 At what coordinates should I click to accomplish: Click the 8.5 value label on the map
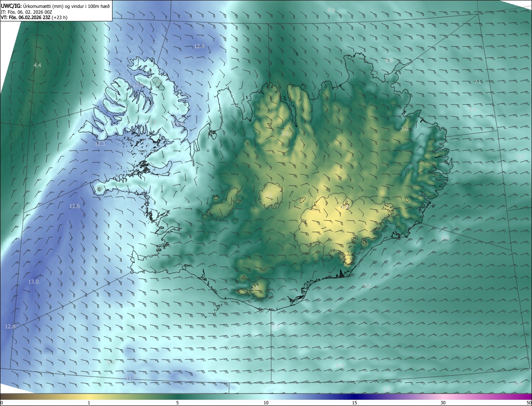coord(331,10)
